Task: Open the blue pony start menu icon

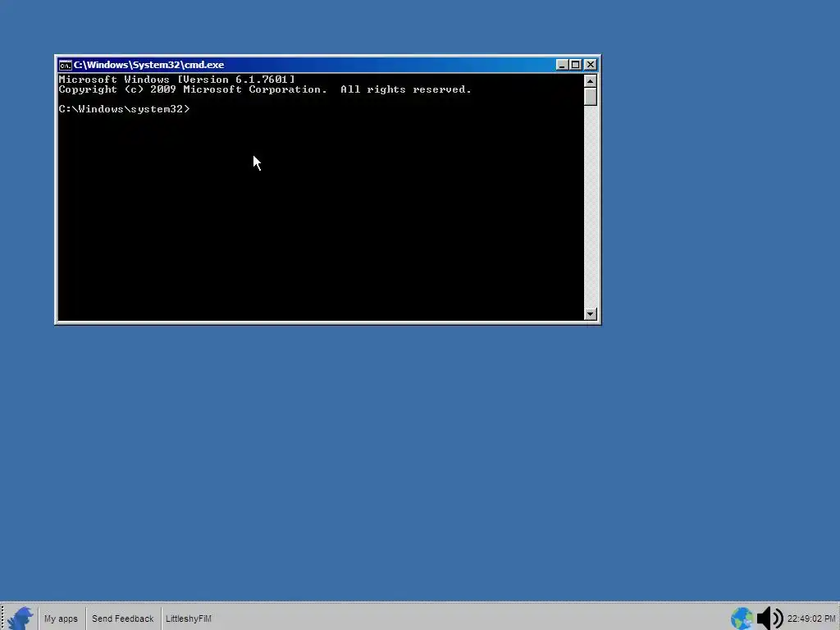Action: tap(21, 619)
